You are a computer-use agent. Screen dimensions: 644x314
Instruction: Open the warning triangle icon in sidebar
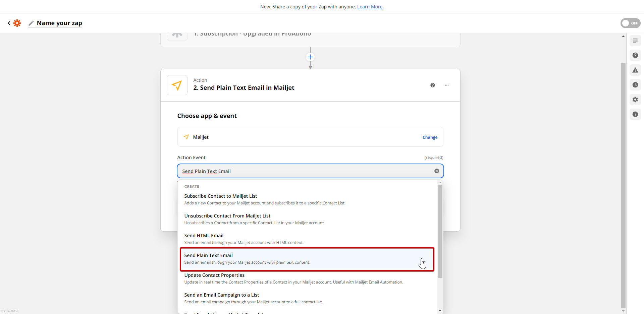[x=635, y=70]
